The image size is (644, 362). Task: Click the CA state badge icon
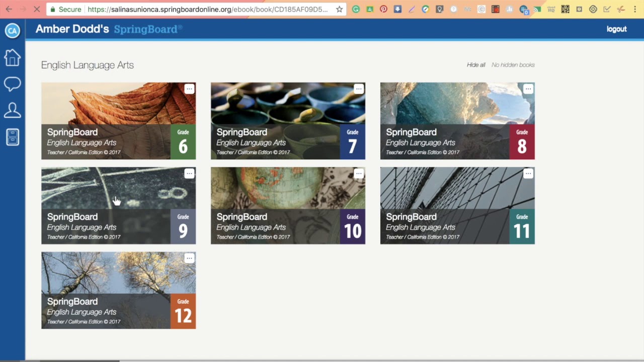12,31
